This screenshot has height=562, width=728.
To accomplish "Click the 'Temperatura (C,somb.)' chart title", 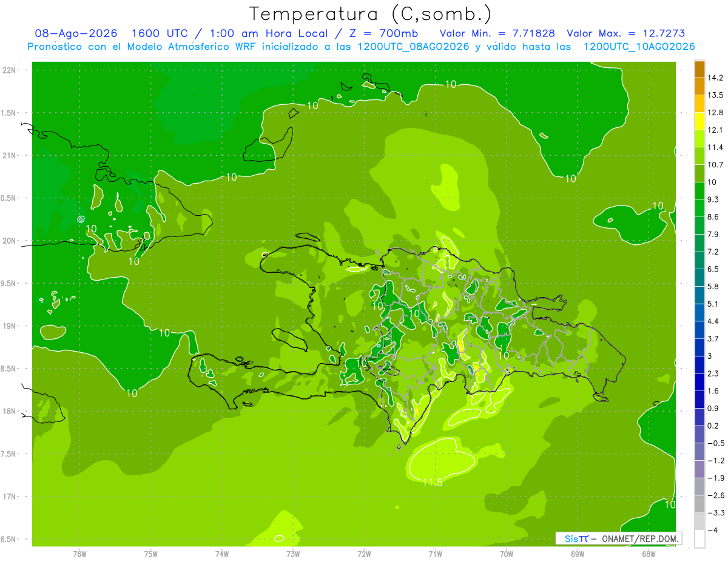I will click(x=370, y=13).
